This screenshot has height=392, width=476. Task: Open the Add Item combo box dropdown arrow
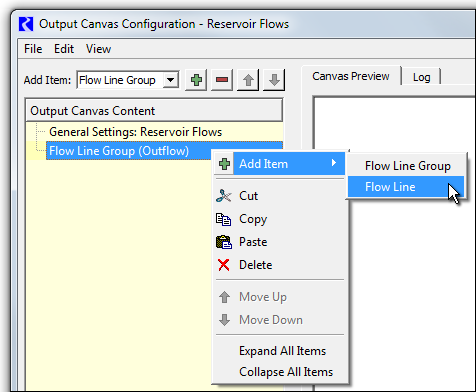170,80
